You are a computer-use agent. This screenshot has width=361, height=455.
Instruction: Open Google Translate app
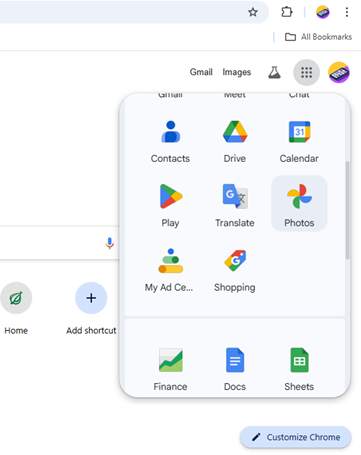[x=235, y=205]
